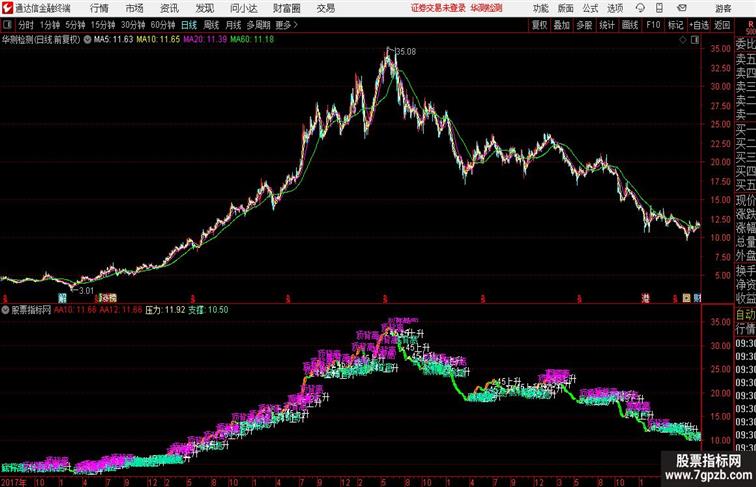Click the customer service headset icon
The image size is (756, 487).
640,8
